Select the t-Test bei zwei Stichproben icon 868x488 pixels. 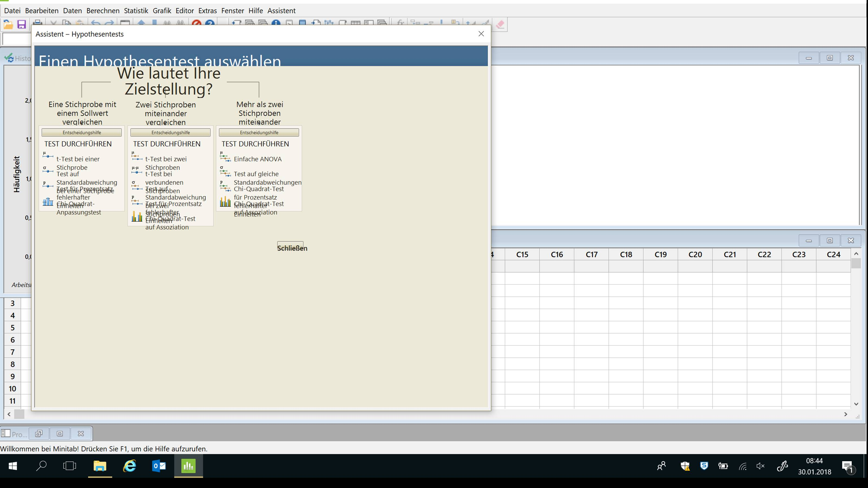(136, 156)
